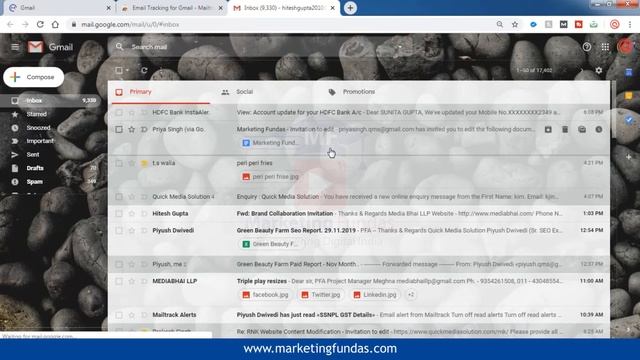Open the Inbox folder
This screenshot has width=640, height=360.
point(49,100)
